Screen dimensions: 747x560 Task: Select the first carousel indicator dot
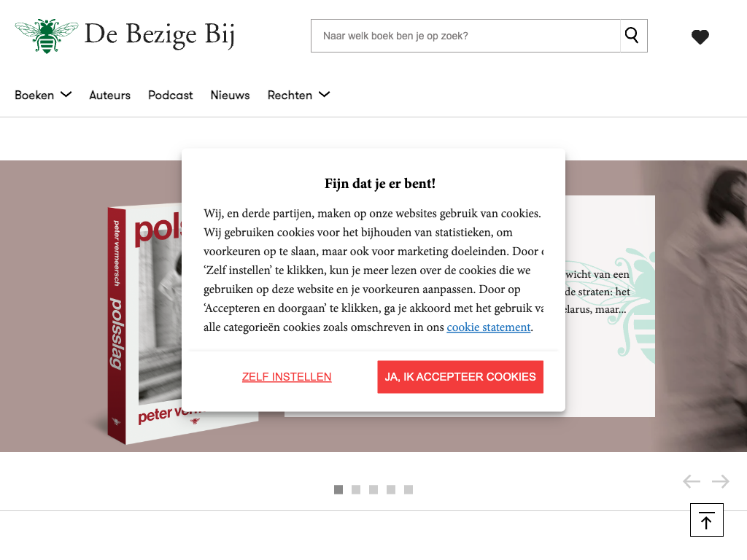tap(338, 489)
